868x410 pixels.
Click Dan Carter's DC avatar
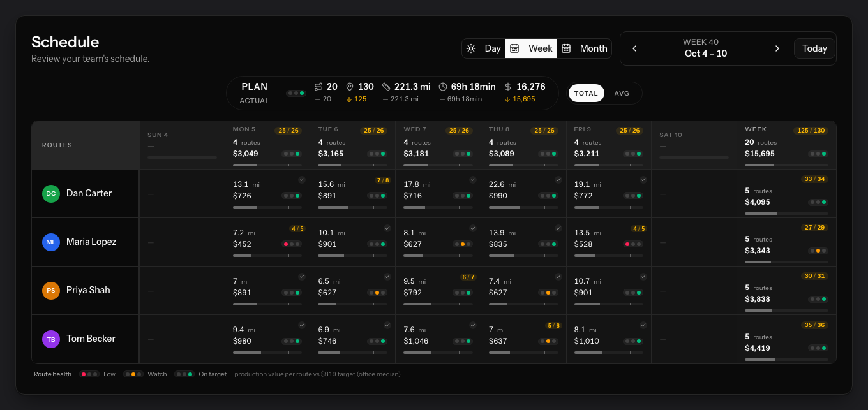click(51, 193)
